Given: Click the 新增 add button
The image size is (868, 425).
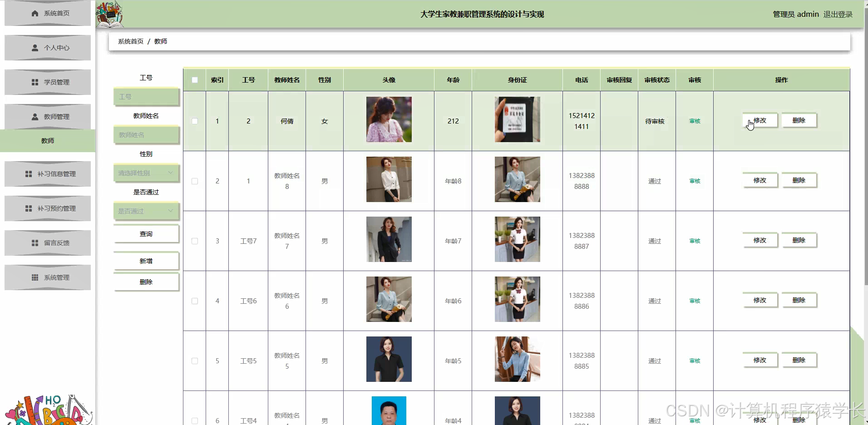Looking at the screenshot, I should [146, 261].
